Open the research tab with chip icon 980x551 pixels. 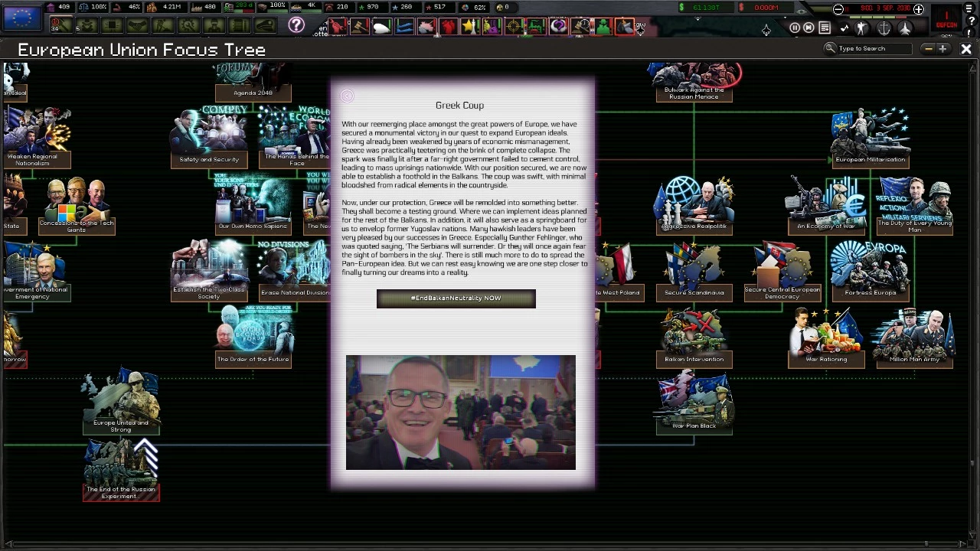click(x=112, y=26)
